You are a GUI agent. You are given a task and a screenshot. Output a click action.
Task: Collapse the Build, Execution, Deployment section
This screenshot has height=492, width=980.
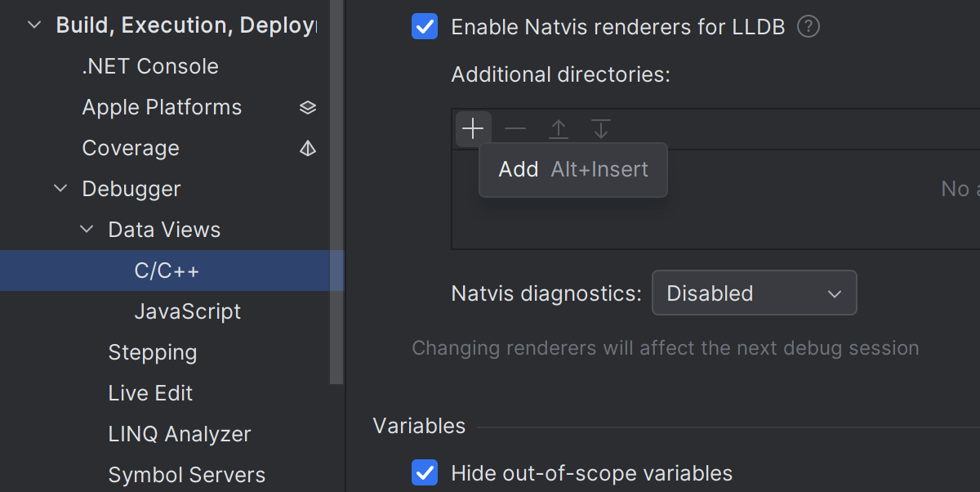coord(34,25)
